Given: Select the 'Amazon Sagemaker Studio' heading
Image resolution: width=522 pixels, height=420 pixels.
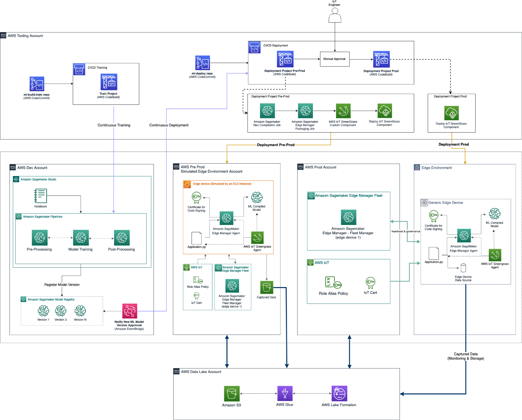Looking at the screenshot, I should point(38,180).
